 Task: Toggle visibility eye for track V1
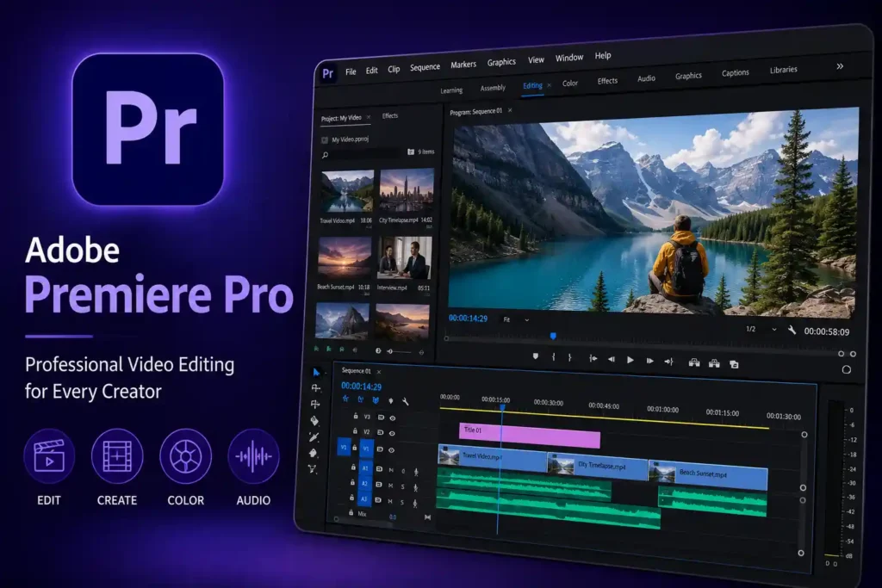coord(392,449)
